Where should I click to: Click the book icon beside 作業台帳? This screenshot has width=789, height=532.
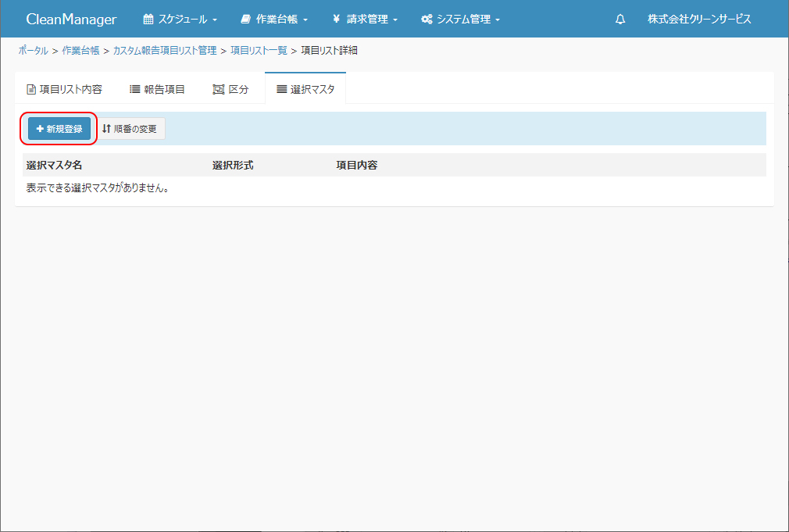coord(246,20)
